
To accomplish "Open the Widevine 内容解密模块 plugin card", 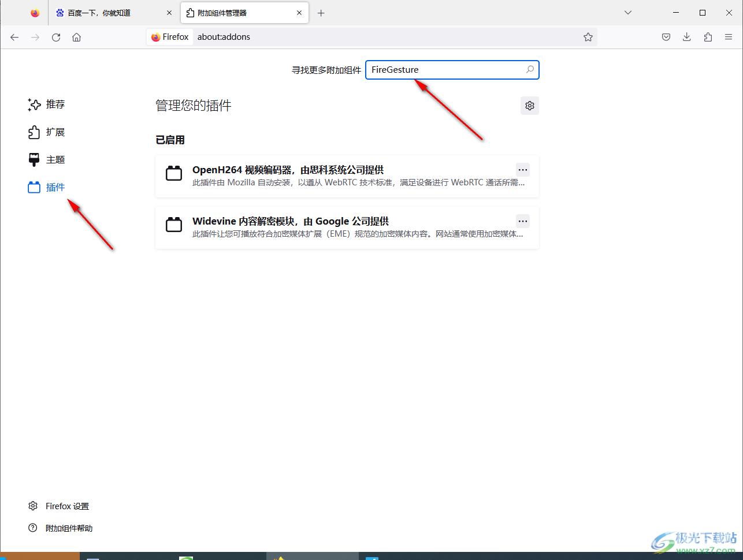I will [347, 227].
